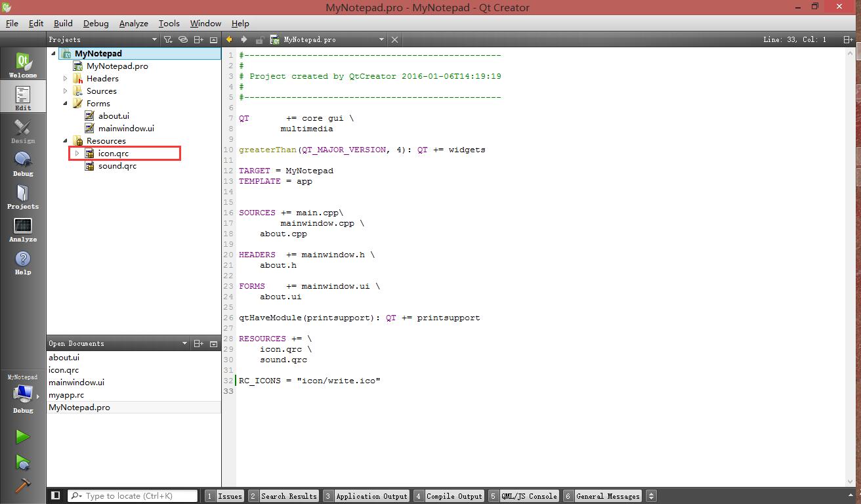Open the Edit menu
Viewport: 861px width, 504px height.
(36, 23)
